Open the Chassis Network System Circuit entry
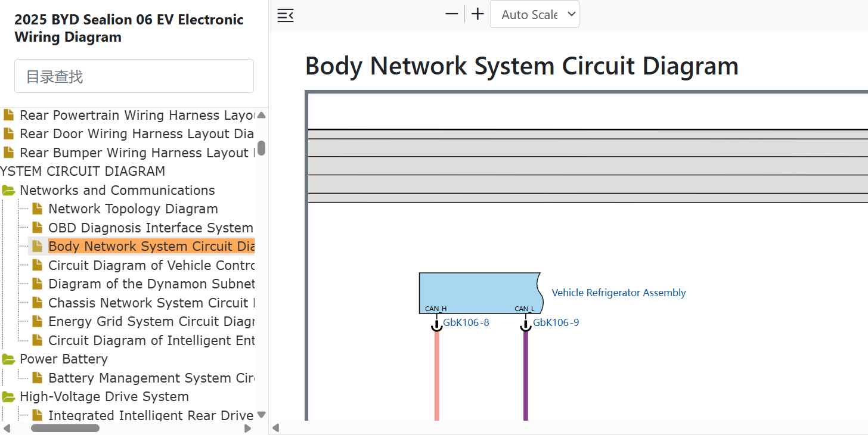Image resolution: width=868 pixels, height=435 pixels. (151, 303)
